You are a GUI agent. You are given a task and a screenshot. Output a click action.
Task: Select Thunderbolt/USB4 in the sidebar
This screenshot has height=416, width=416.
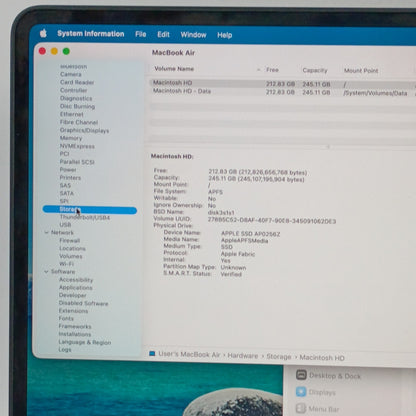85,217
